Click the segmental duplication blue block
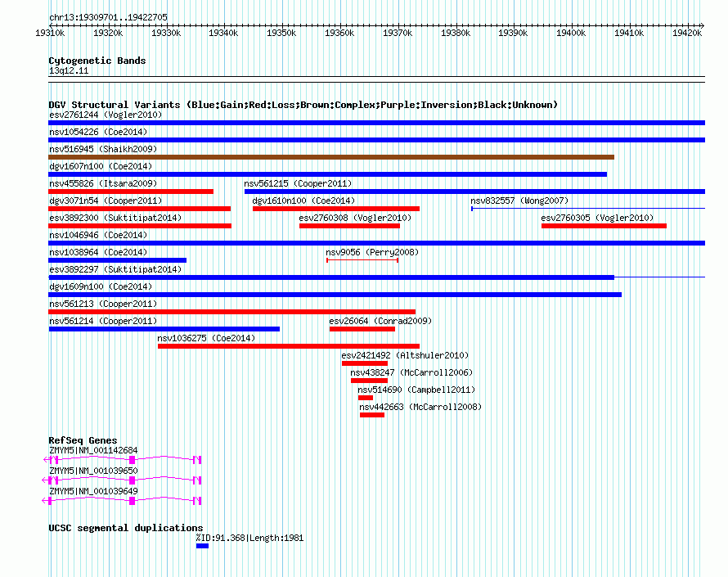The width and height of the screenshot is (728, 577). pos(202,546)
